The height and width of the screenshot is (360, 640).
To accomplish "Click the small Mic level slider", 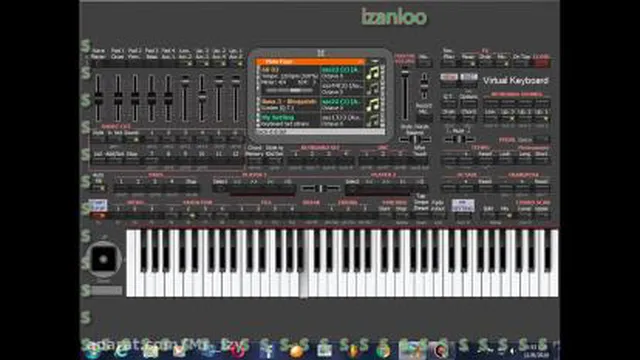I will pos(424,85).
